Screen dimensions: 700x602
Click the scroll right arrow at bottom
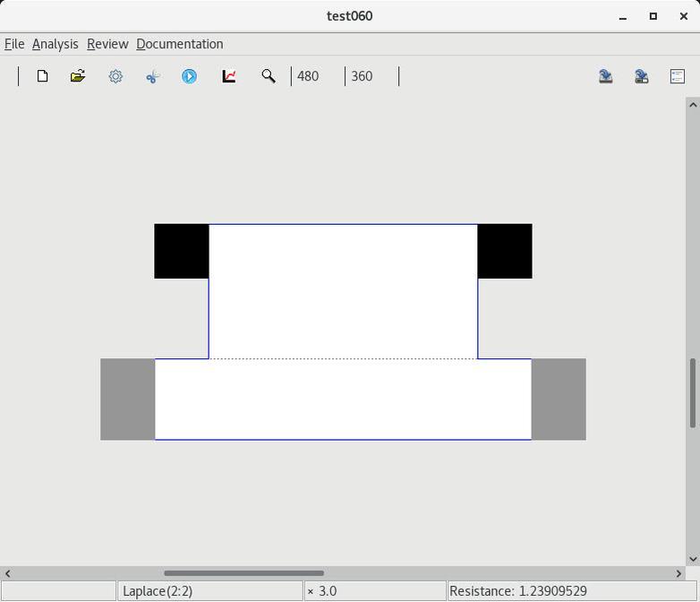coord(679,573)
